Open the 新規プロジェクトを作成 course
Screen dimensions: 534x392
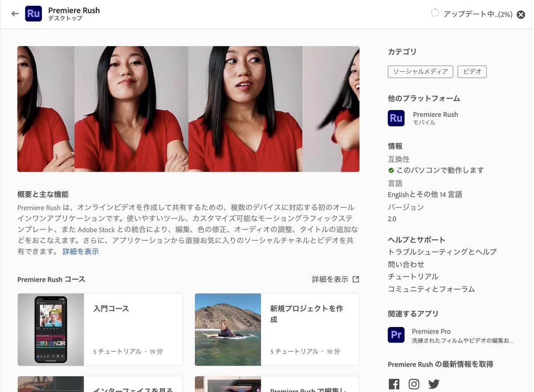[277, 330]
